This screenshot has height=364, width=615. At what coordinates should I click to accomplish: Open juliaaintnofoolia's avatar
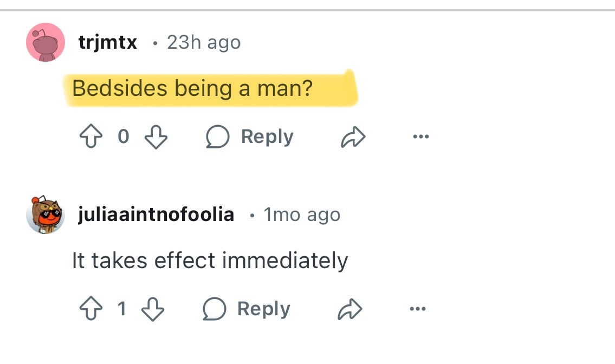tap(46, 215)
